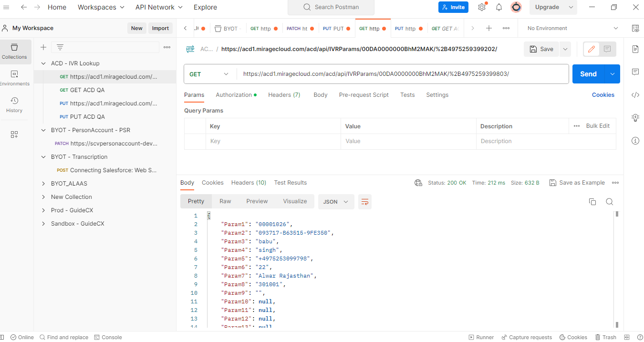644x342 pixels.
Task: Switch to edit mode pencil icon
Action: click(592, 49)
